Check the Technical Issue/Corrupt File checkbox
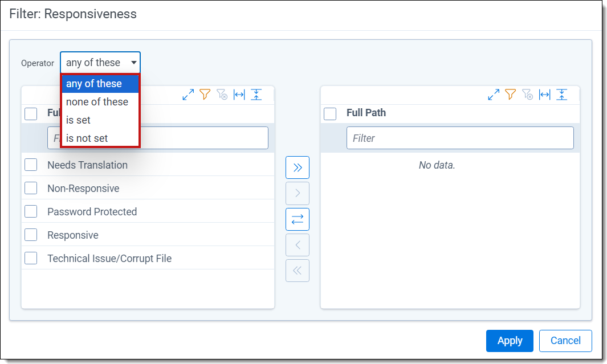 click(x=31, y=258)
